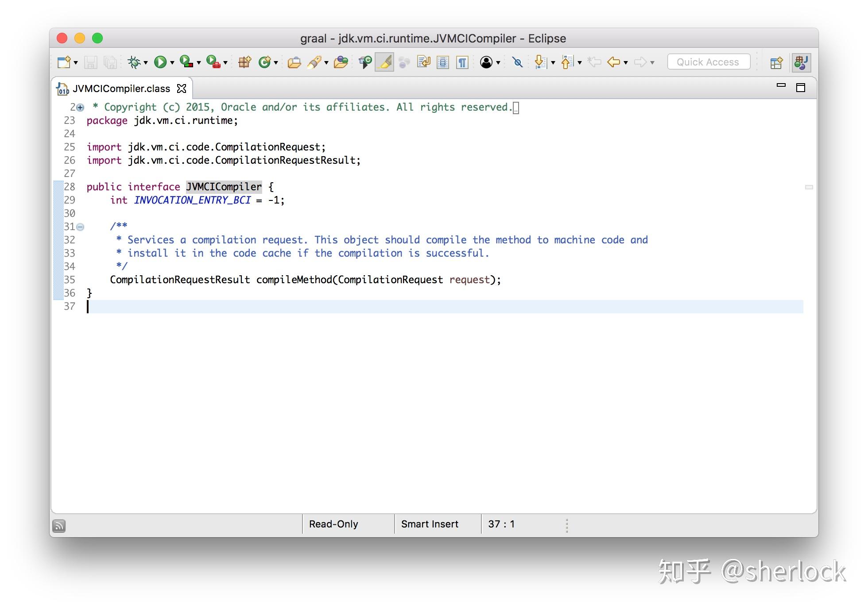
Task: Click the Debug bug icon
Action: click(x=134, y=62)
